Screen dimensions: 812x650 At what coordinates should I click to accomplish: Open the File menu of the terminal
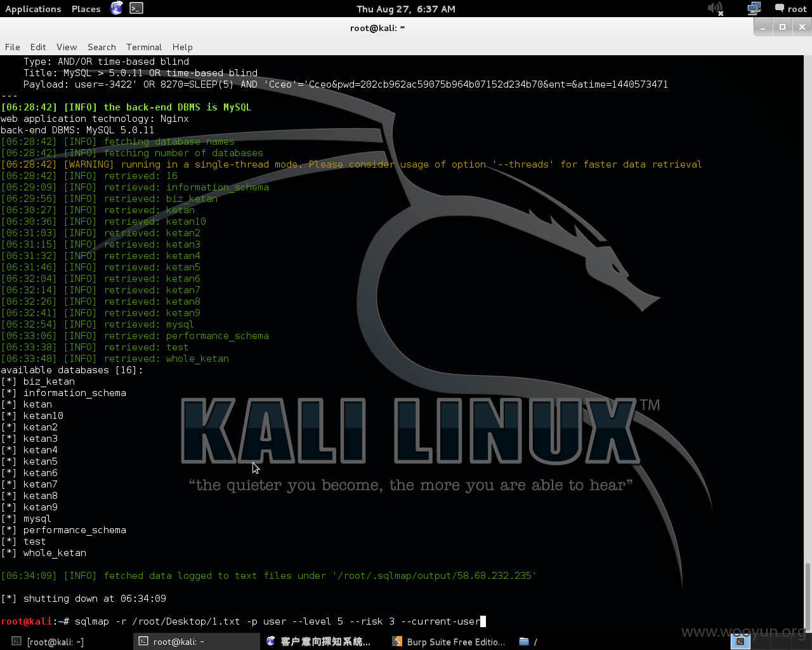click(12, 47)
